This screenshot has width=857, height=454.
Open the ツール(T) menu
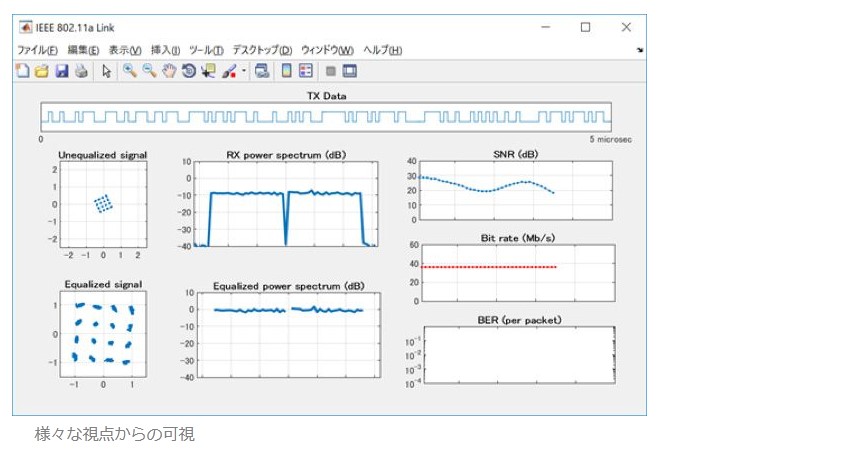tap(205, 50)
